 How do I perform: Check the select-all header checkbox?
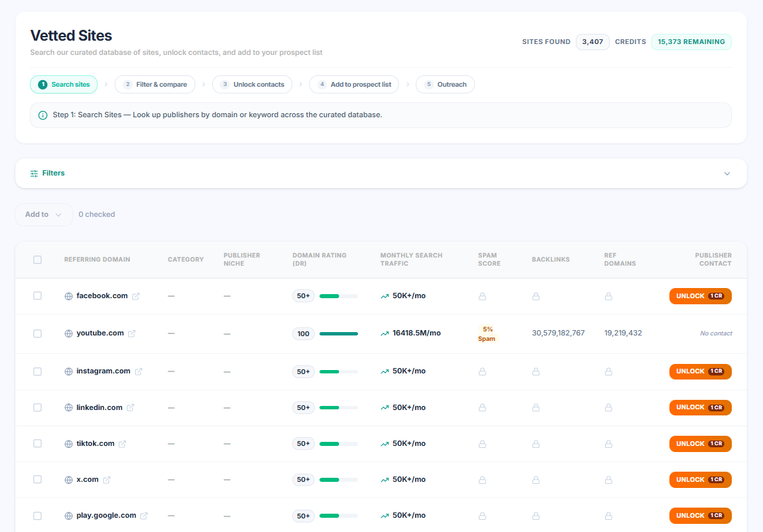(x=37, y=260)
